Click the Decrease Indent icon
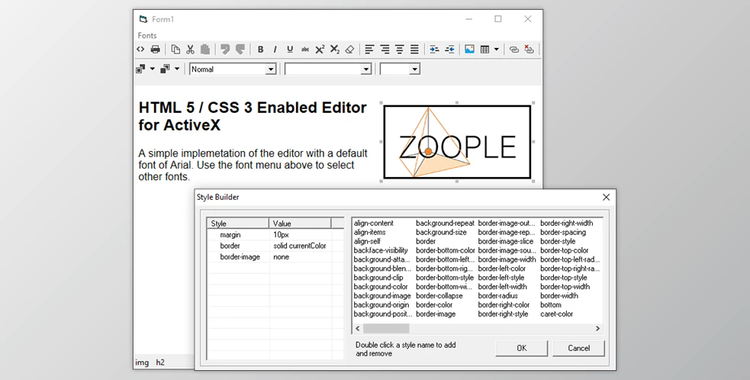Viewport: 750px width, 380px height. point(450,49)
